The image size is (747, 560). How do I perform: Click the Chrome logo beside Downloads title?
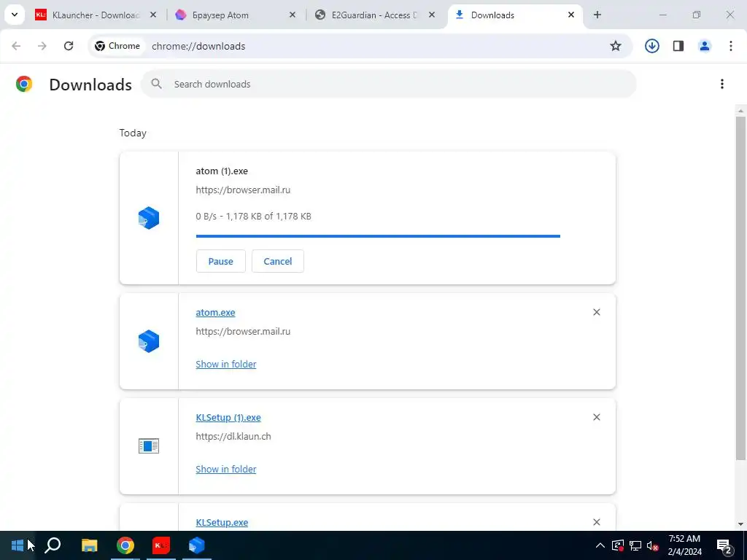[24, 84]
